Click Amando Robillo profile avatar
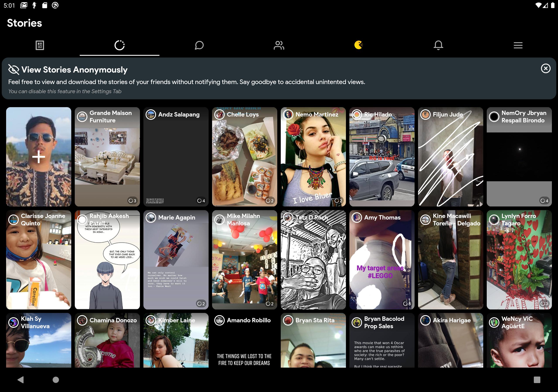 219,320
